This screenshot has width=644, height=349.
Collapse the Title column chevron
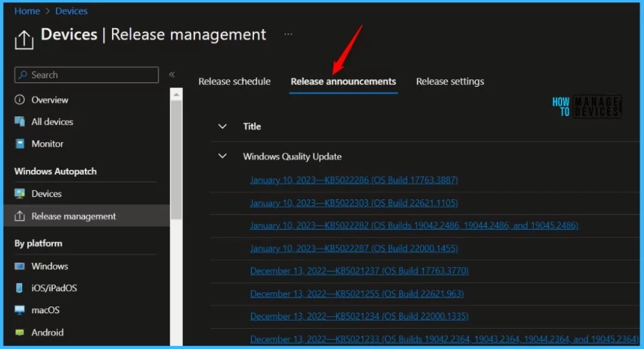pos(222,126)
